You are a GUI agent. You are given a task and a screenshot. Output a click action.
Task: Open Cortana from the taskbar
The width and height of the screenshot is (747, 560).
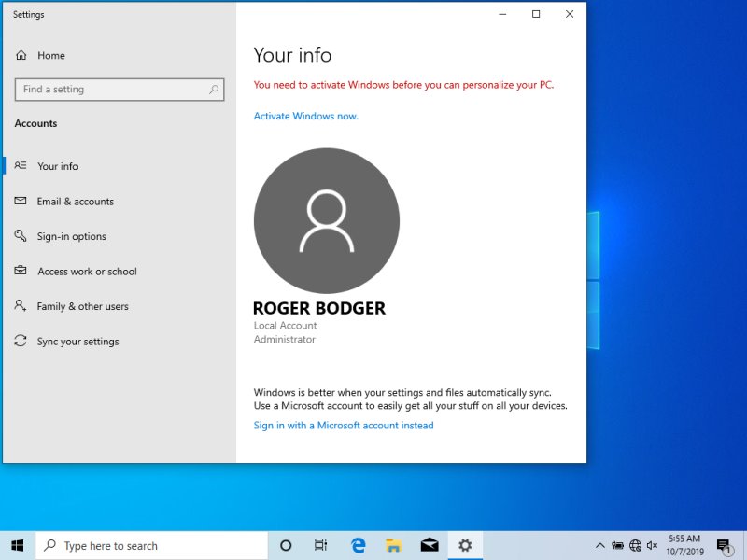pos(286,545)
